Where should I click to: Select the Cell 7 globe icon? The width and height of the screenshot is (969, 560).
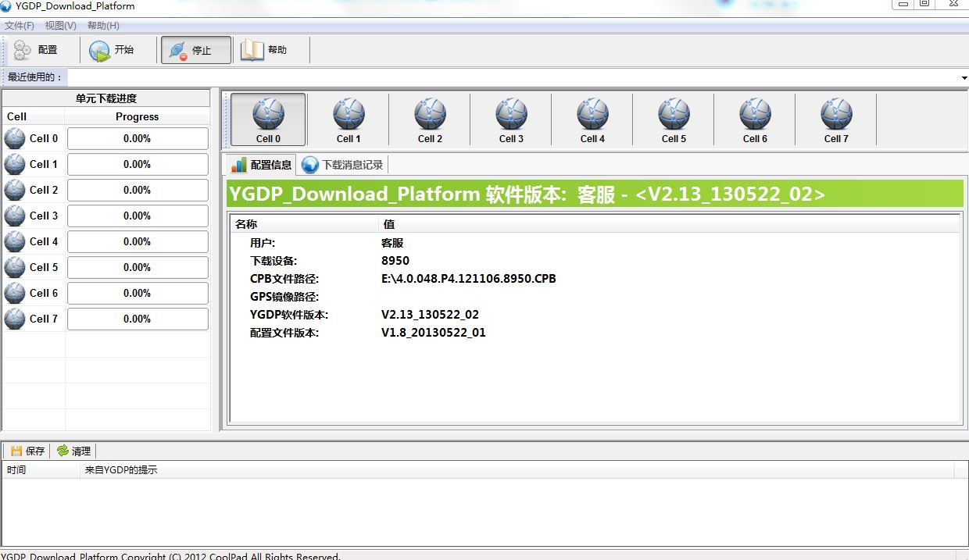coord(836,113)
